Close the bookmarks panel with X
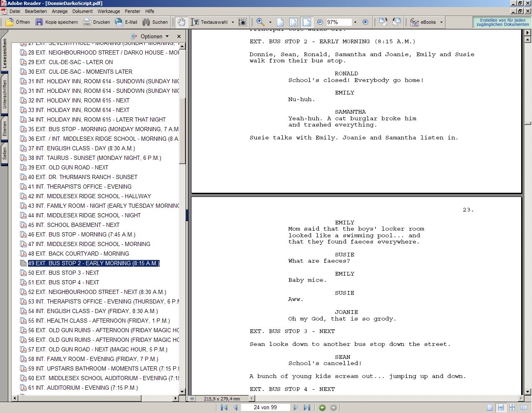 [x=179, y=36]
